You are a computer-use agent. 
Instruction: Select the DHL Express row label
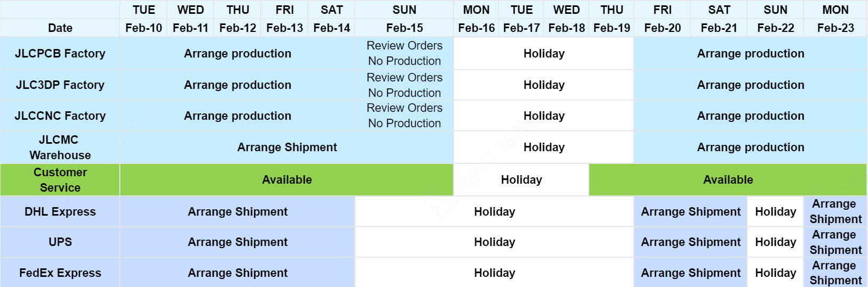(60, 212)
